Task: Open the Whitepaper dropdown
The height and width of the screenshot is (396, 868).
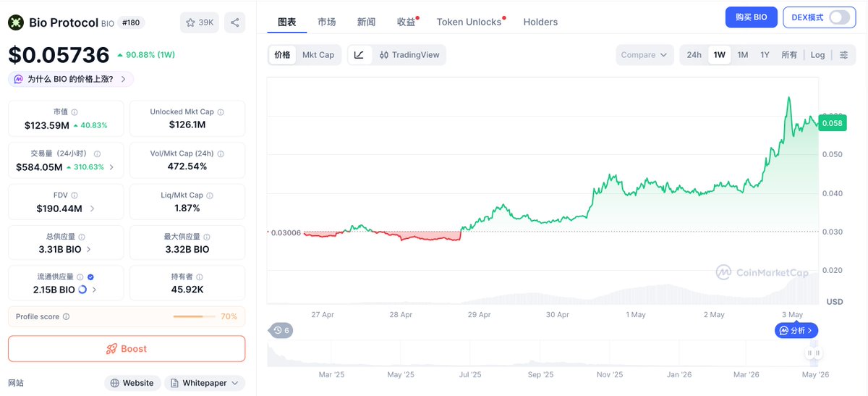Action: (x=205, y=383)
